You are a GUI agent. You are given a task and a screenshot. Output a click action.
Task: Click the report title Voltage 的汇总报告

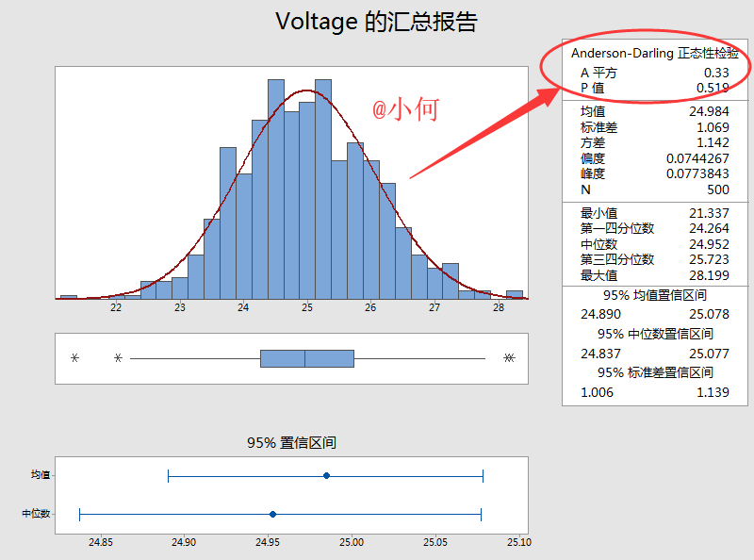[376, 21]
